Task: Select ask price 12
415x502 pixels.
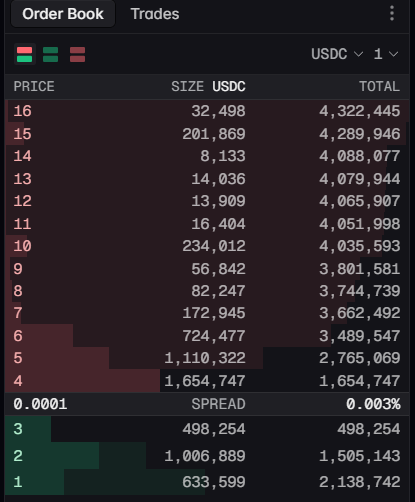Action: click(x=22, y=201)
